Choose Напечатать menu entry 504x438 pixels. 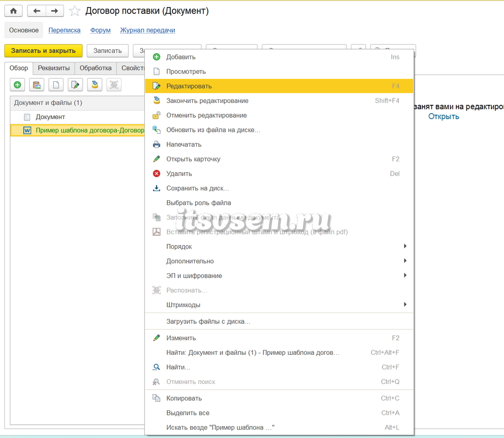click(279, 144)
